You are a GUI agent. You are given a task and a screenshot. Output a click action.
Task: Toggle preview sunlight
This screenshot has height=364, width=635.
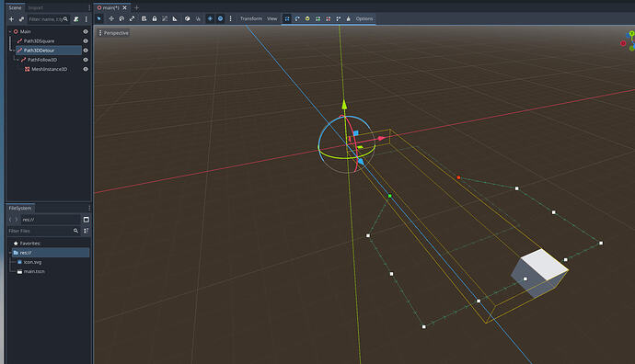(210, 18)
